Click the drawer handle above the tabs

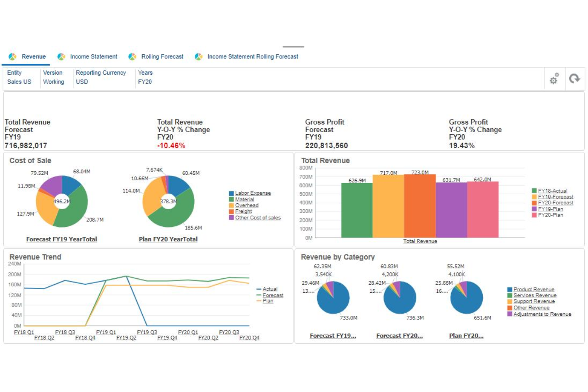(x=293, y=46)
